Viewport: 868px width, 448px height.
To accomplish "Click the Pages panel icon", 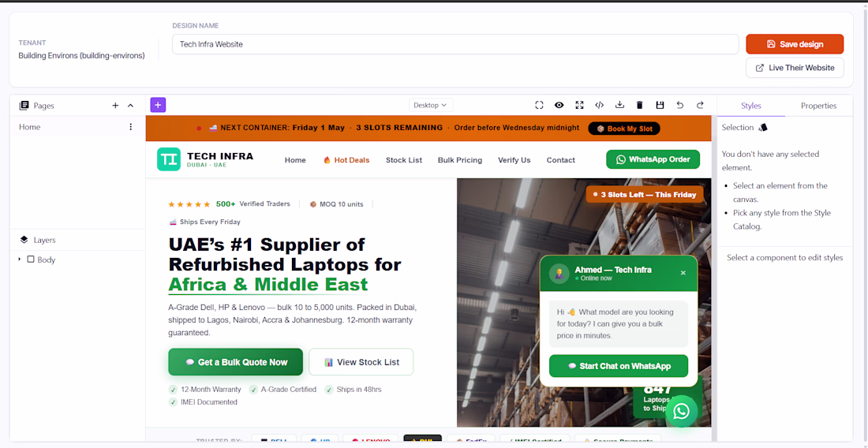I will pyautogui.click(x=24, y=106).
